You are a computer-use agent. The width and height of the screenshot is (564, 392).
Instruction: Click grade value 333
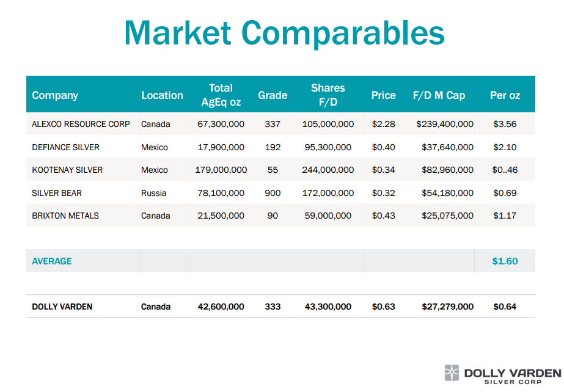(273, 307)
